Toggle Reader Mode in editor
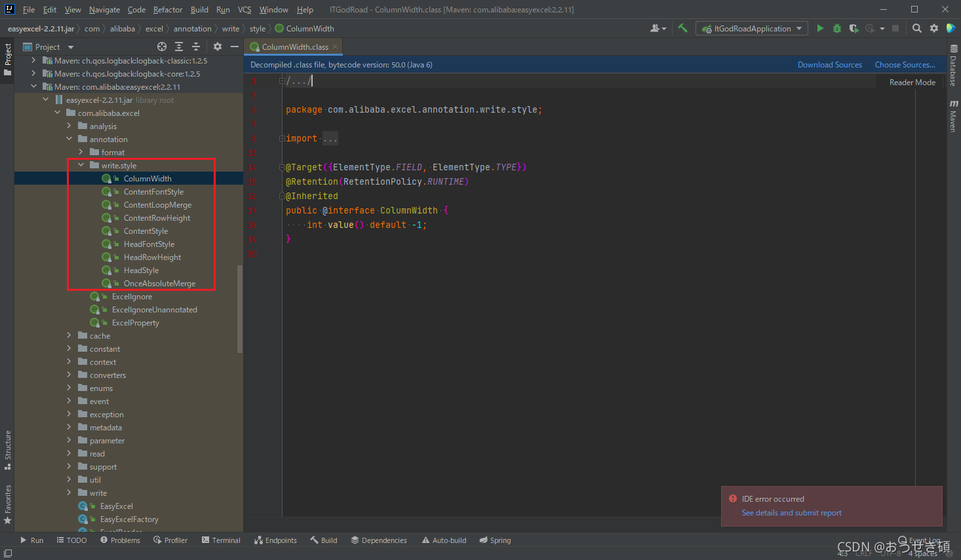 [x=912, y=82]
